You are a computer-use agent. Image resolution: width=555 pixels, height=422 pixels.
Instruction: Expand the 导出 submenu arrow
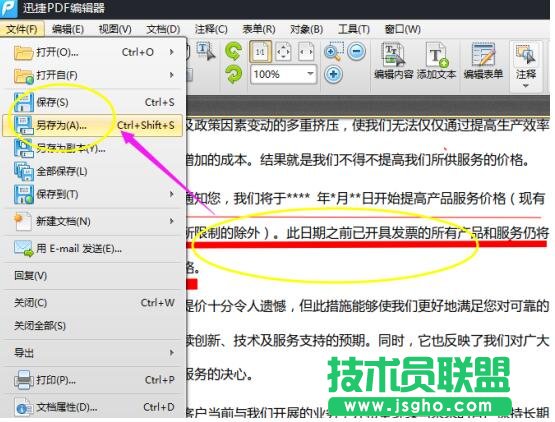pyautogui.click(x=172, y=353)
